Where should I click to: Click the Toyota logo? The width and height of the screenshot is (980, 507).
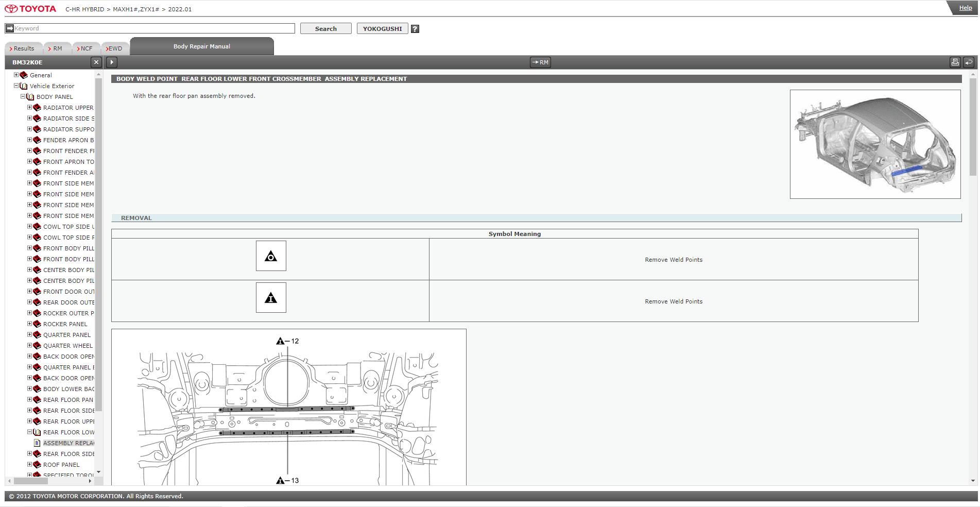click(x=30, y=9)
